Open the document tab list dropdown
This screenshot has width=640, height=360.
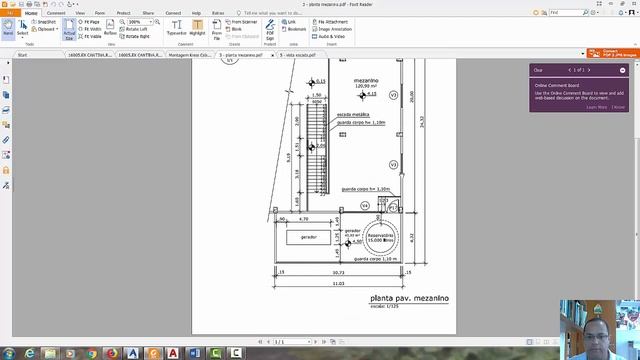tap(582, 54)
